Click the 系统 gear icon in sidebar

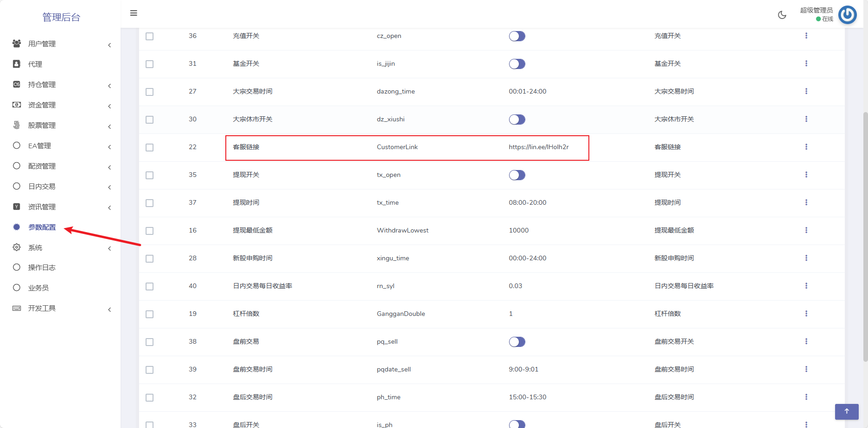pos(17,247)
